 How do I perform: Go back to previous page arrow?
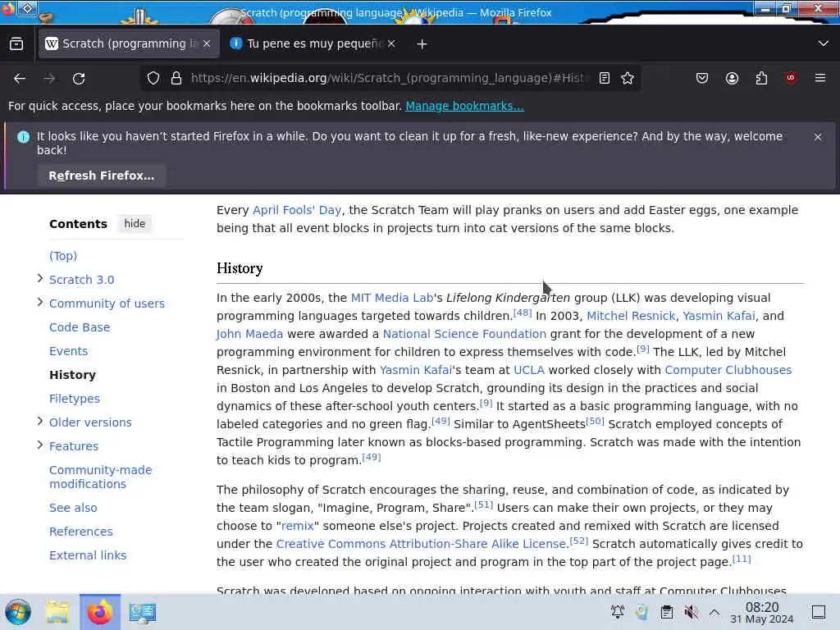pyautogui.click(x=20, y=78)
